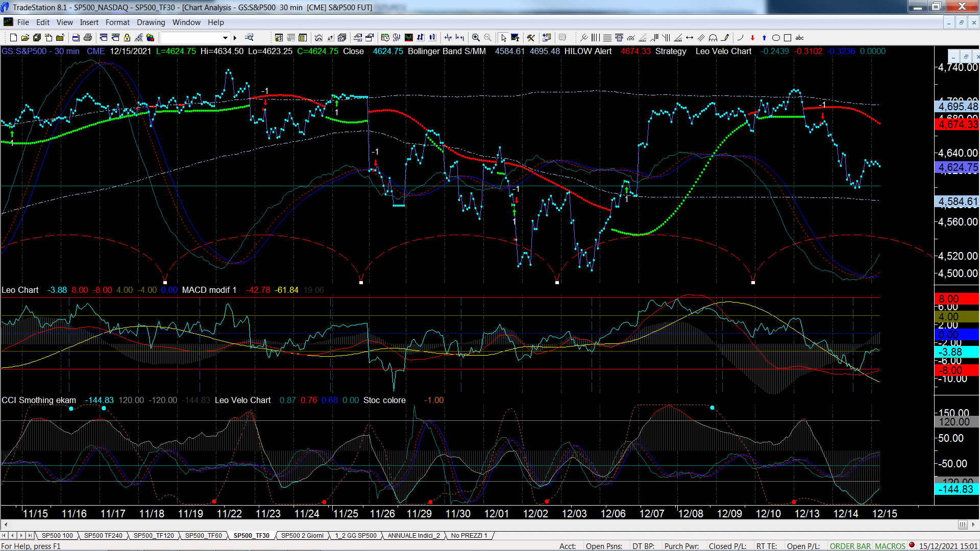Viewport: 980px width, 551px height.
Task: Click the MACD modif 1 label
Action: tap(209, 290)
